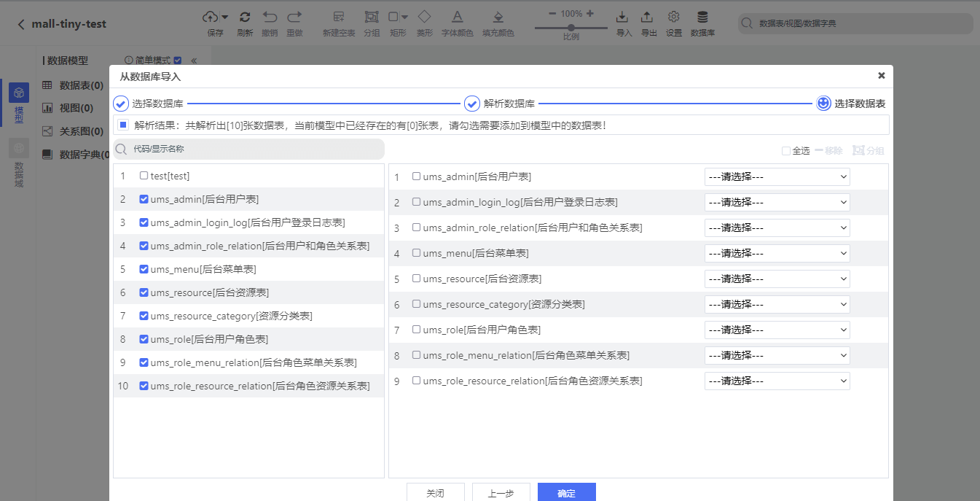Click the Export (导出) toolbar icon
980x501 pixels.
coord(647,17)
